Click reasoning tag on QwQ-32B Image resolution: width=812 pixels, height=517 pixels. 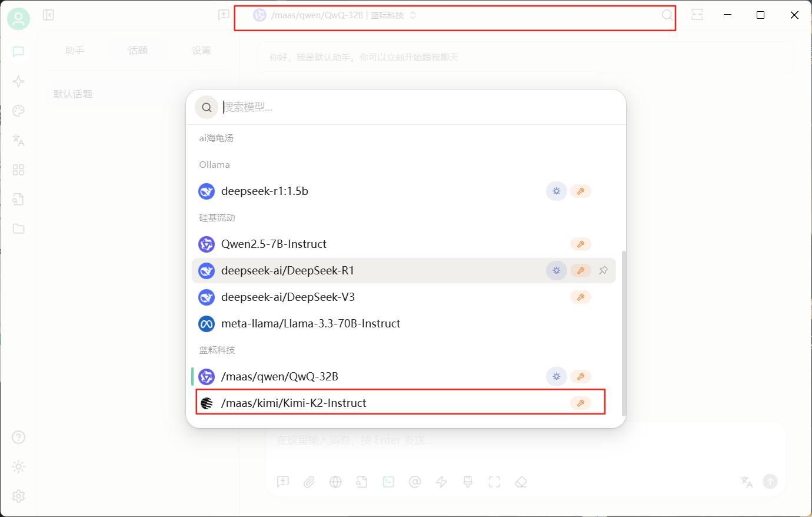click(x=557, y=376)
